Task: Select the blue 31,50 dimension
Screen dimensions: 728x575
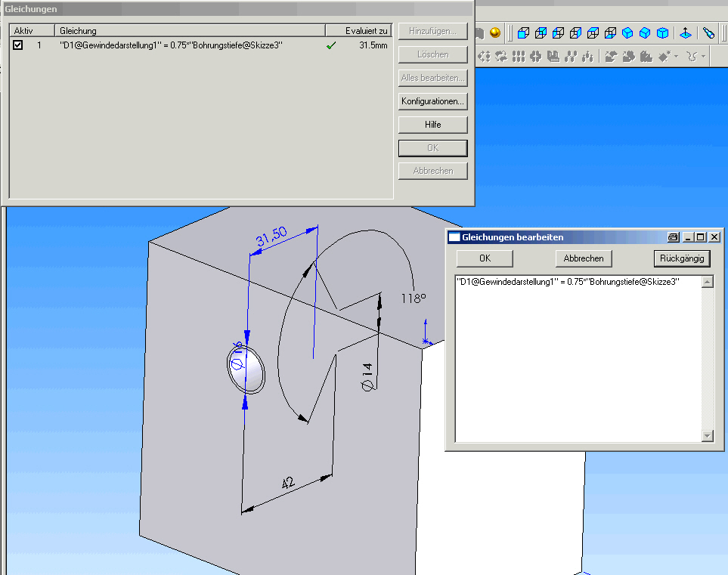Action: click(x=271, y=236)
